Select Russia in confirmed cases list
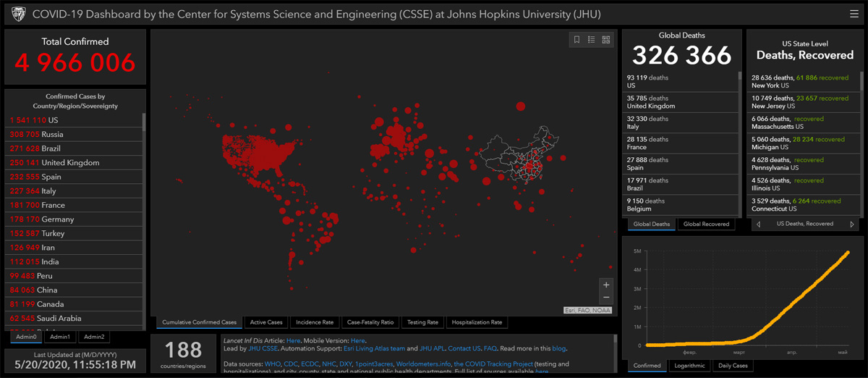The image size is (868, 378). click(75, 134)
